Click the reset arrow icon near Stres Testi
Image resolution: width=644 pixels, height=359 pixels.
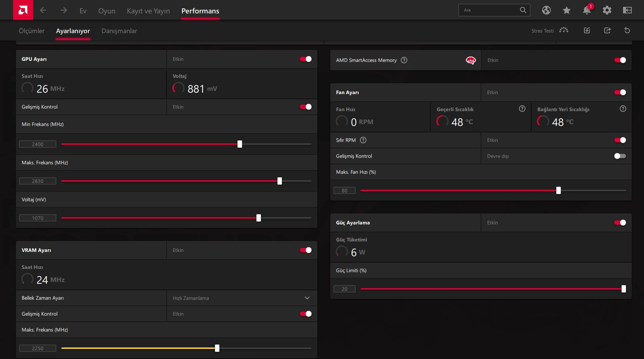(x=627, y=30)
